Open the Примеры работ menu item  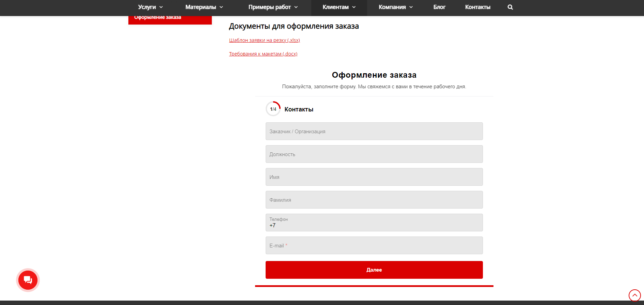pyautogui.click(x=269, y=7)
